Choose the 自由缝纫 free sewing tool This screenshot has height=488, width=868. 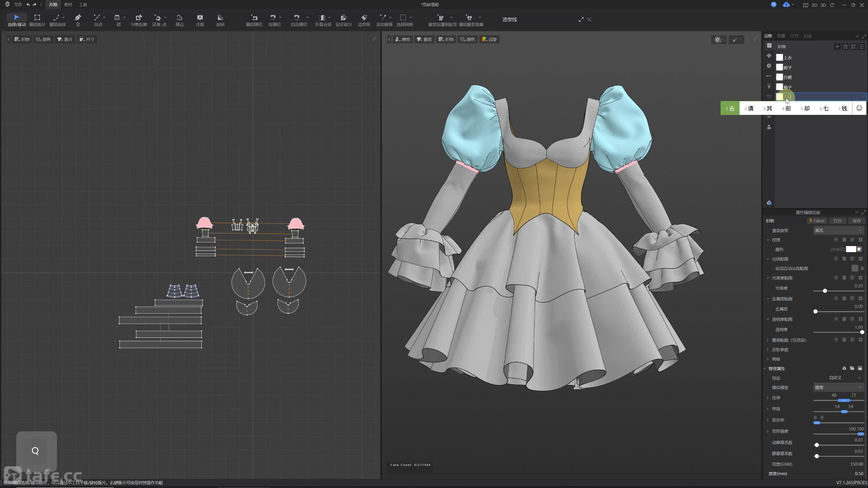pyautogui.click(x=299, y=20)
